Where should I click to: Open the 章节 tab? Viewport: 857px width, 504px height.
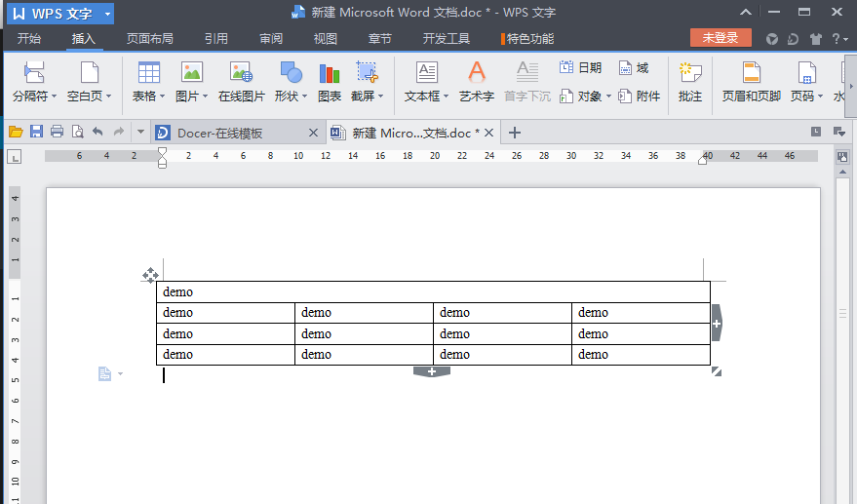tap(380, 39)
